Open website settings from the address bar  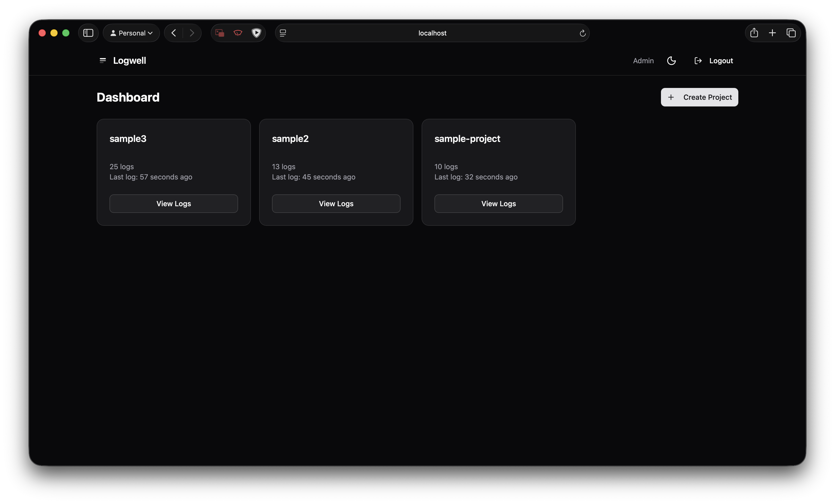283,33
